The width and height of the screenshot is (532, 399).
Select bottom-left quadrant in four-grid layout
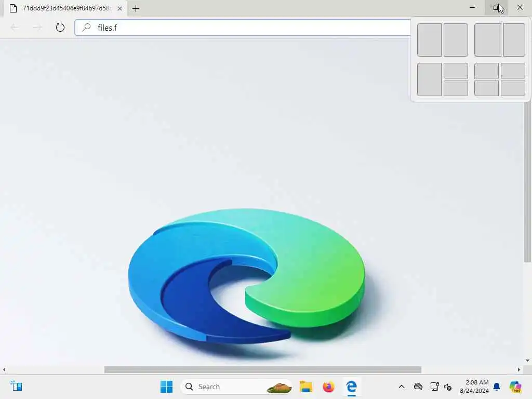486,88
